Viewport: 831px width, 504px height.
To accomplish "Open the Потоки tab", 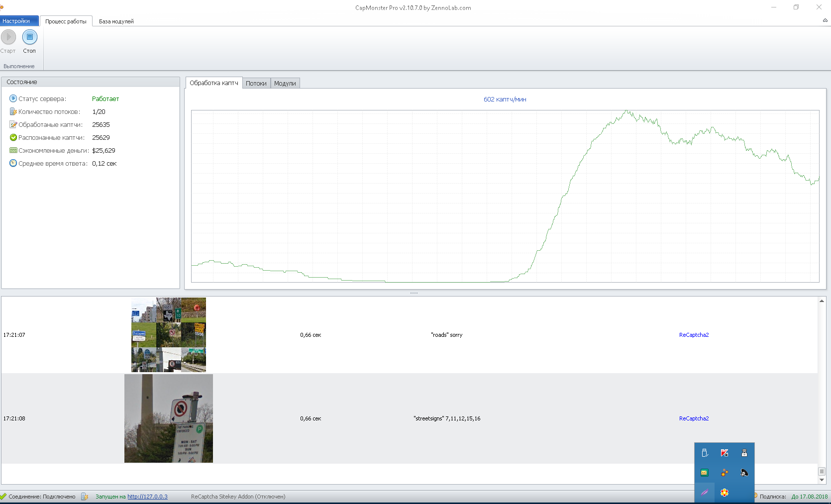I will point(256,84).
